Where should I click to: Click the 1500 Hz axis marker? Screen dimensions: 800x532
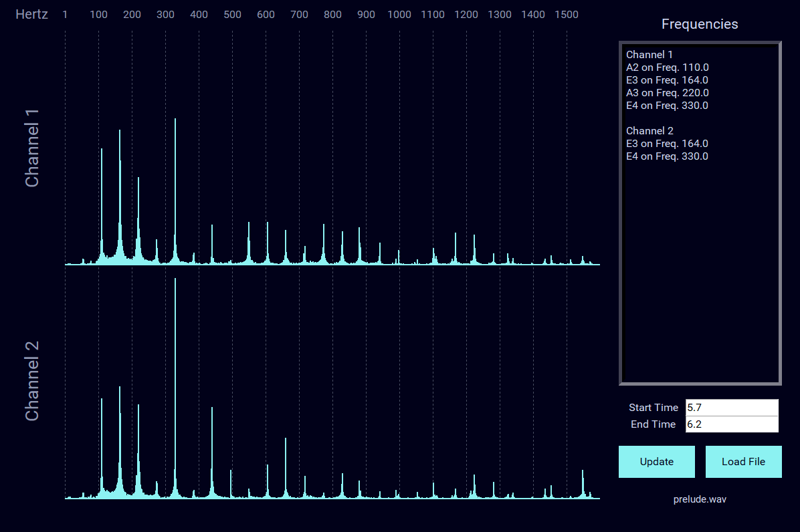tap(567, 14)
